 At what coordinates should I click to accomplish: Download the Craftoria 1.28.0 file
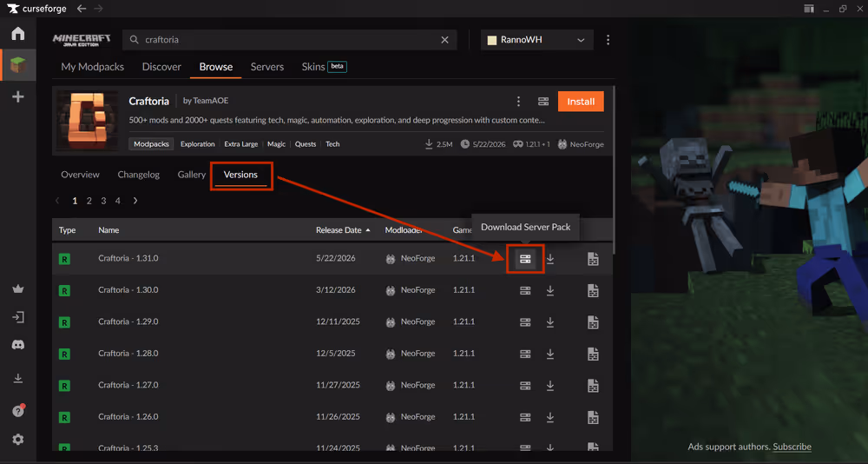coord(550,354)
